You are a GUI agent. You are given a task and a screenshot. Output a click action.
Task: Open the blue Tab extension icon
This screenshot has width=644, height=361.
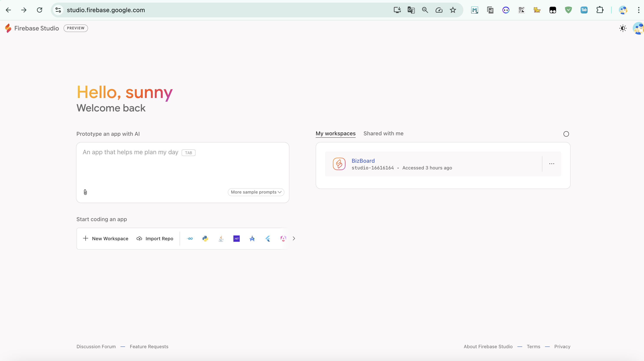coord(584,10)
